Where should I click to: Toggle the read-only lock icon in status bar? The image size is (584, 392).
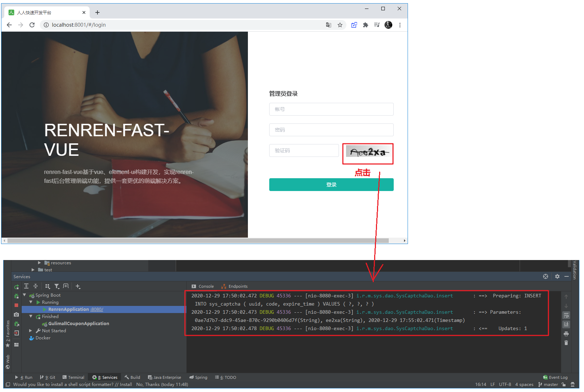point(564,385)
